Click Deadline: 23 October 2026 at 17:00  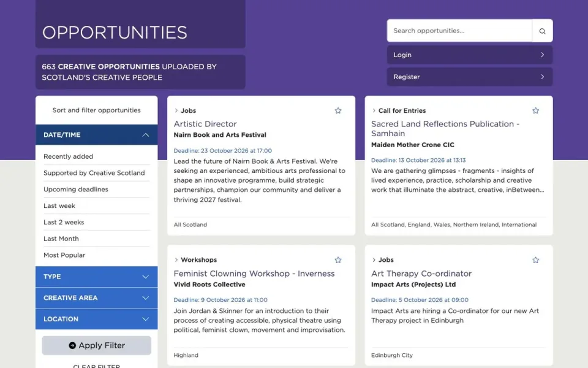(223, 151)
